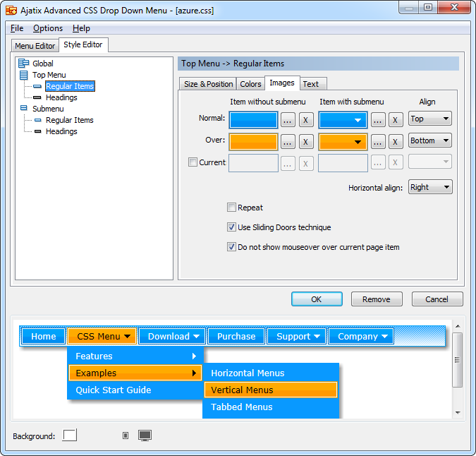The width and height of the screenshot is (476, 456).
Task: Clear Over image for item without submenu
Action: coord(306,142)
